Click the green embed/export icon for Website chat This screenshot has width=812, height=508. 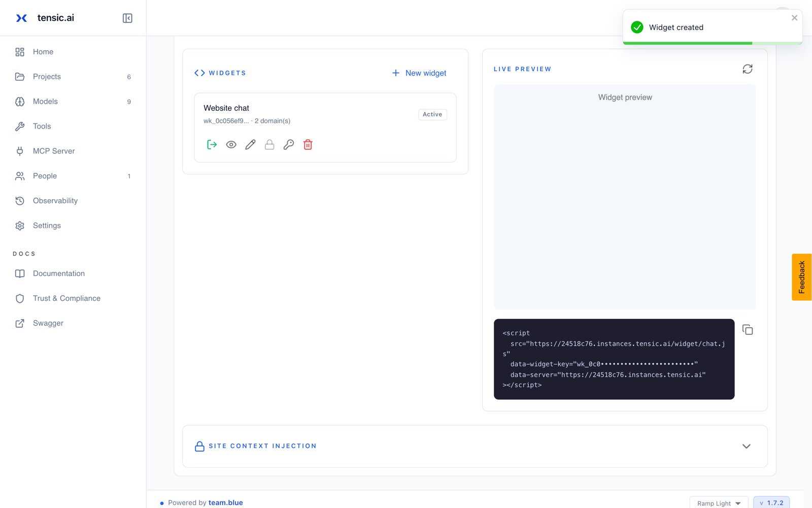tap(212, 145)
